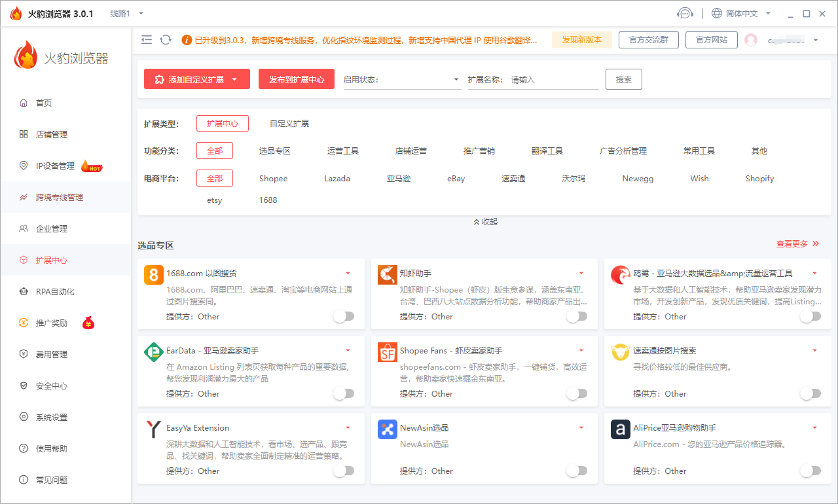Click the 火豹浏览器 flame logo in sidebar
Screen dimensions: 838x504
[x=26, y=55]
